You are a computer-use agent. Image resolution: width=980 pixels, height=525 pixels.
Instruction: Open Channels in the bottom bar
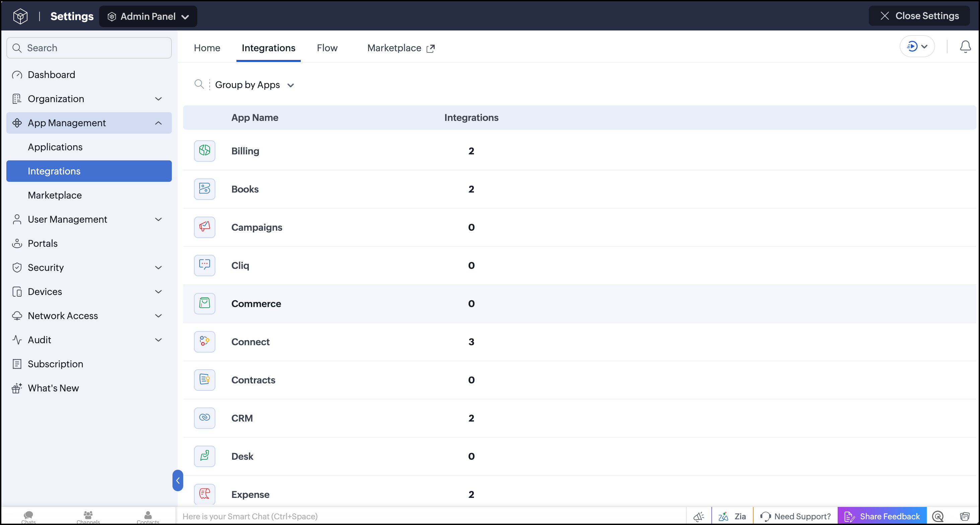[88, 517]
